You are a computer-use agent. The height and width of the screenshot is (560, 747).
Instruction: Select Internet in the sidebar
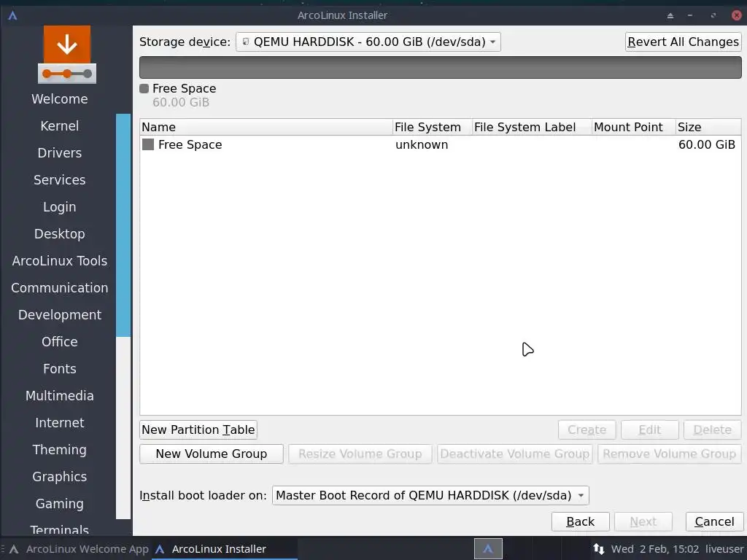tap(60, 423)
